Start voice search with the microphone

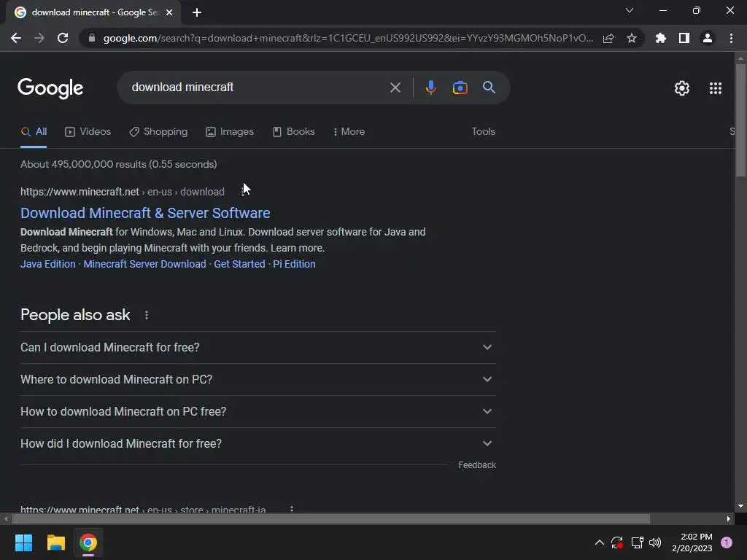pyautogui.click(x=430, y=87)
